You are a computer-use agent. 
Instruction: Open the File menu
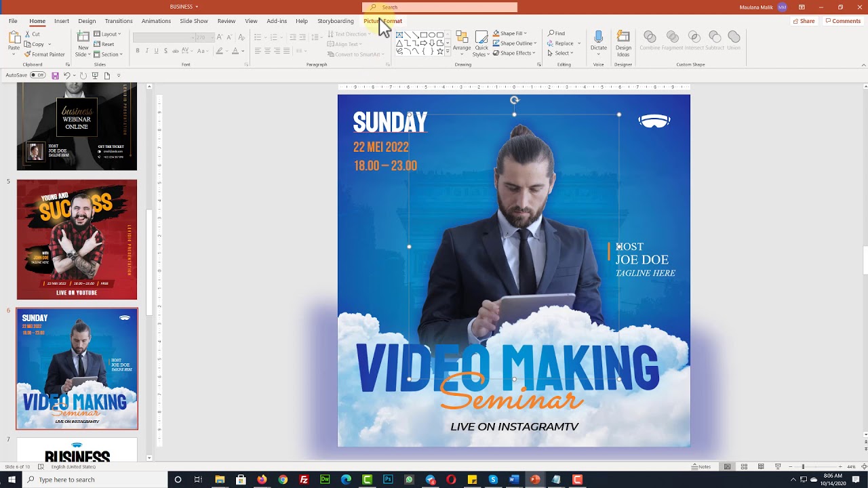[x=13, y=21]
